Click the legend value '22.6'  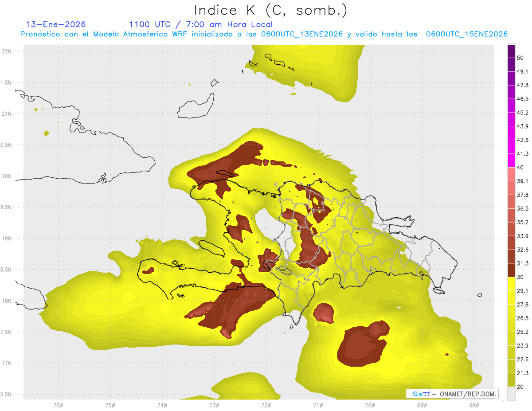523,359
